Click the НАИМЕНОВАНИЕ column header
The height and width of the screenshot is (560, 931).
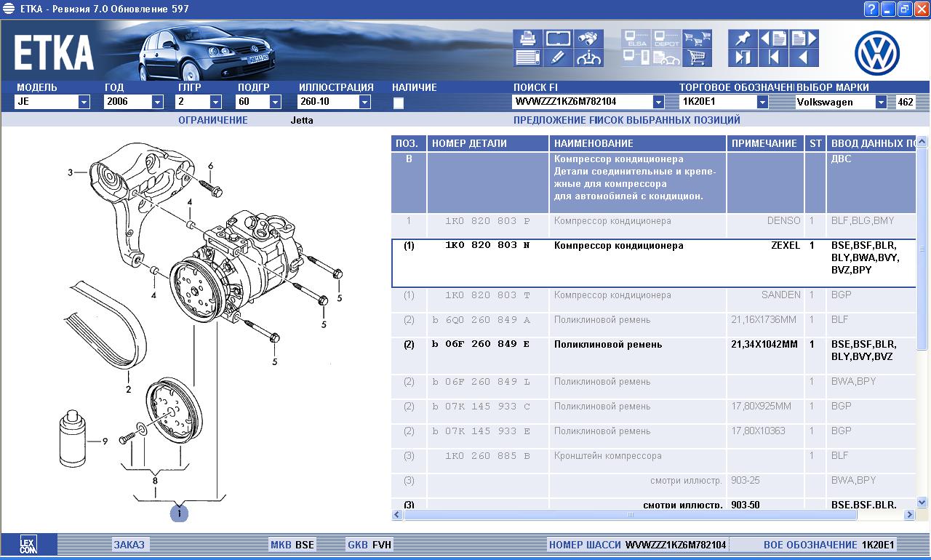[638, 143]
